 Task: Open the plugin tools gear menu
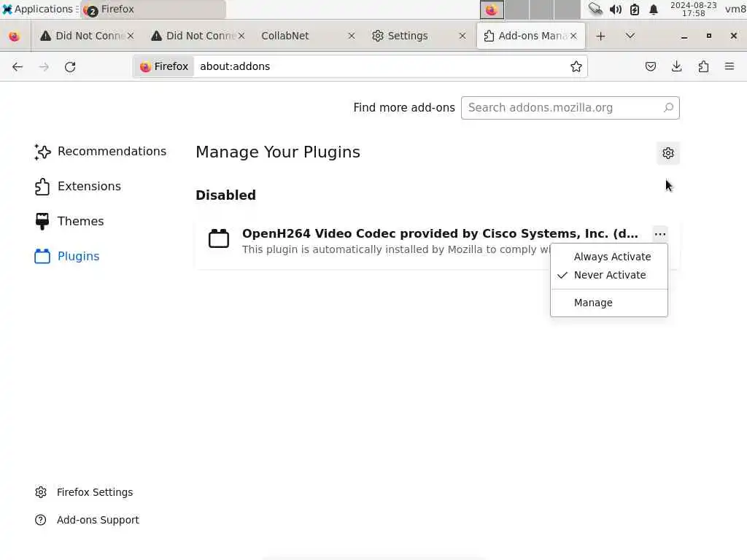[668, 153]
